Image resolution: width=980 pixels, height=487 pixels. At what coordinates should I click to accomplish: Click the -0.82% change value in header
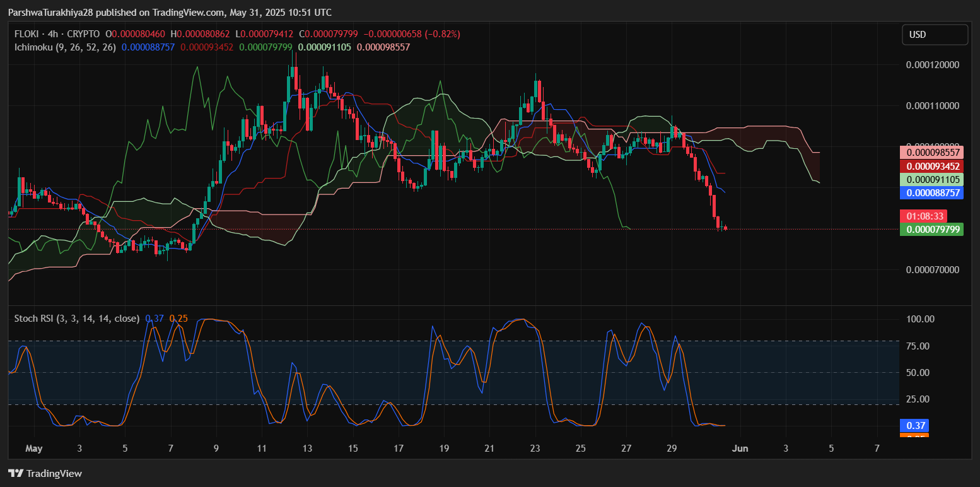pyautogui.click(x=444, y=34)
